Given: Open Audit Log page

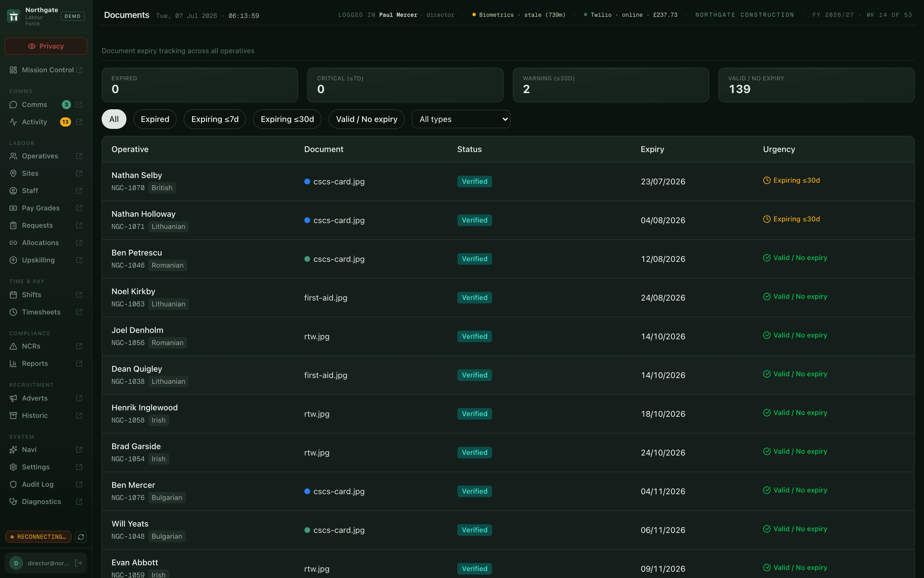Looking at the screenshot, I should tap(38, 484).
